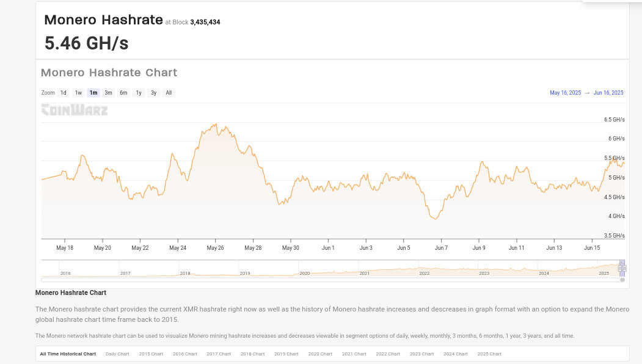View the 2024 Chart
This screenshot has height=364, width=642.
(x=456, y=354)
